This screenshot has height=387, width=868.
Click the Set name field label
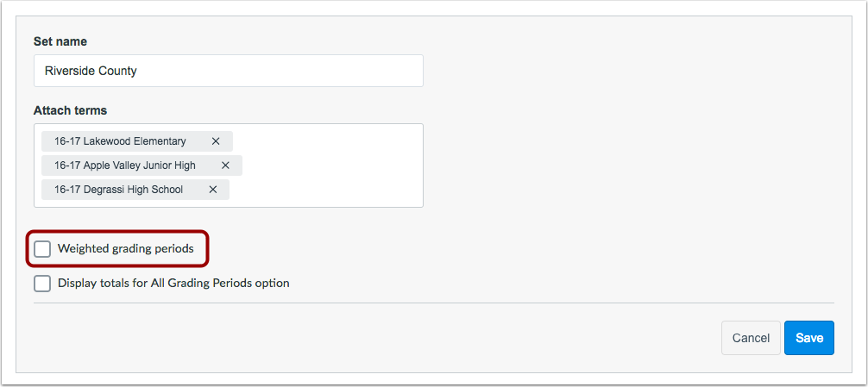[60, 41]
